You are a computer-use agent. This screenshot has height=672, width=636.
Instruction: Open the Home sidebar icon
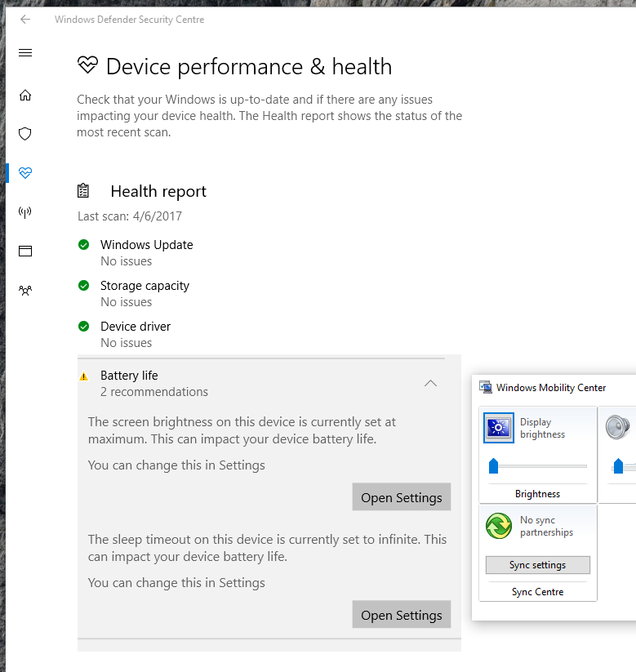click(x=25, y=96)
